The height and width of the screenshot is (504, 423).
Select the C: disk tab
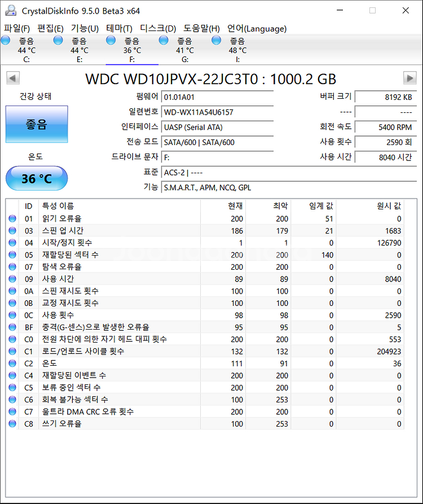coord(27,50)
